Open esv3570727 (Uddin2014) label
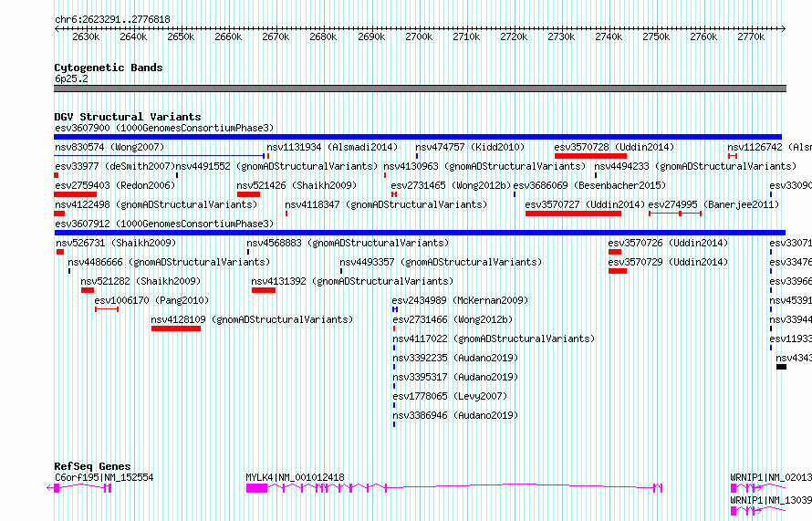The width and height of the screenshot is (812, 521). [585, 204]
